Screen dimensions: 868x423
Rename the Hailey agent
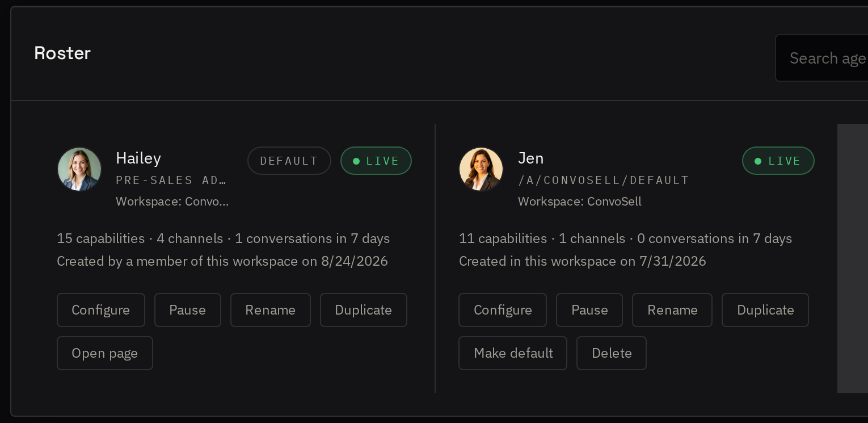pos(271,310)
